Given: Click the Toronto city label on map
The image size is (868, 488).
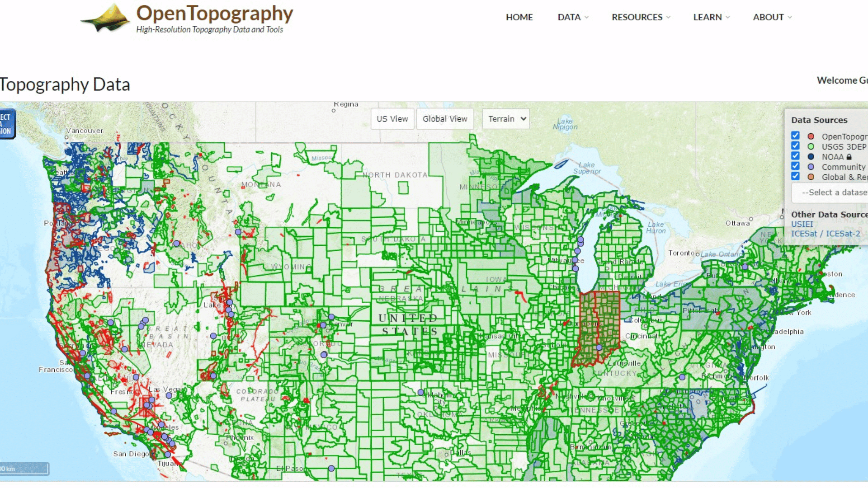Looking at the screenshot, I should click(x=681, y=253).
